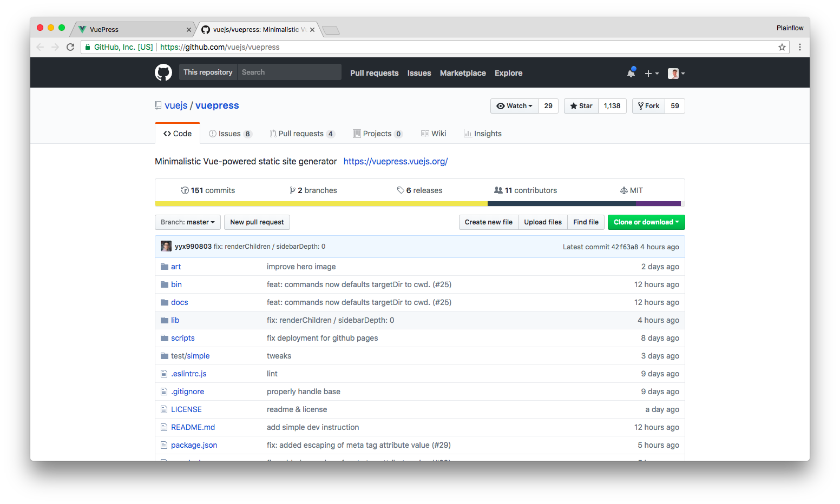The image size is (840, 504).
Task: Click the yellow language bar segment
Action: click(x=321, y=204)
